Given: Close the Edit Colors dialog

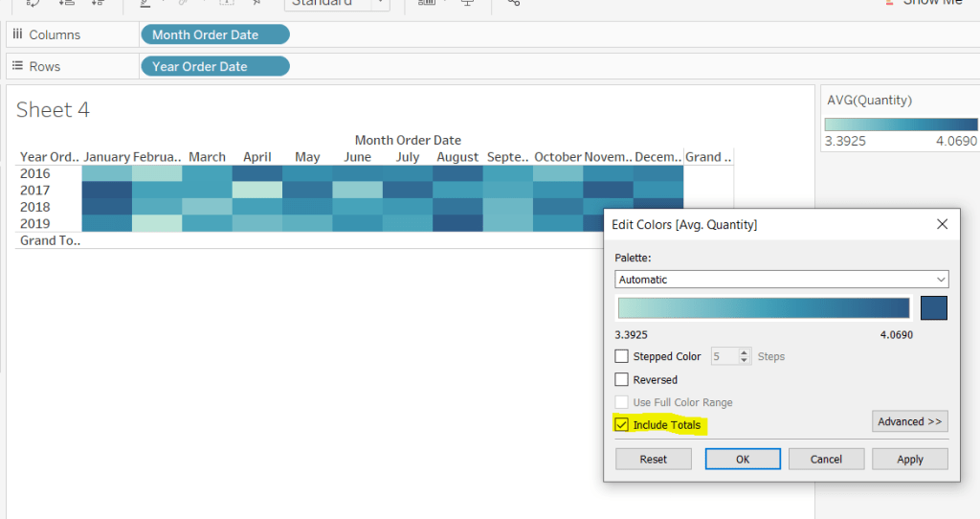Looking at the screenshot, I should point(942,224).
